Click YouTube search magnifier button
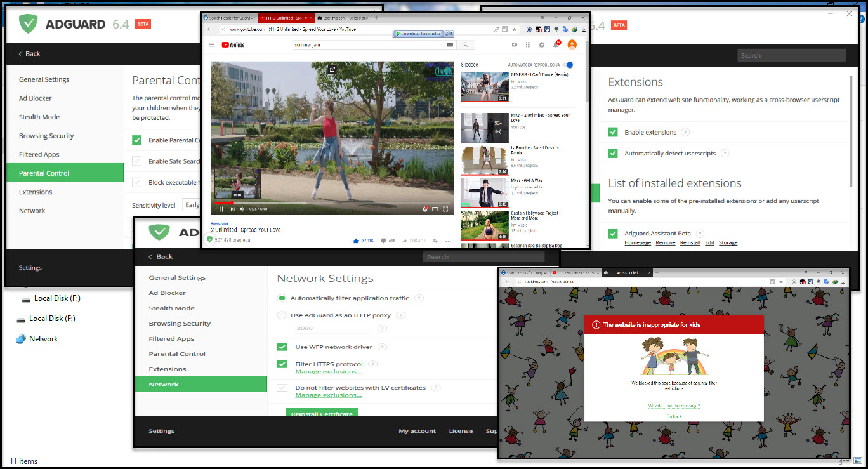 tap(465, 45)
